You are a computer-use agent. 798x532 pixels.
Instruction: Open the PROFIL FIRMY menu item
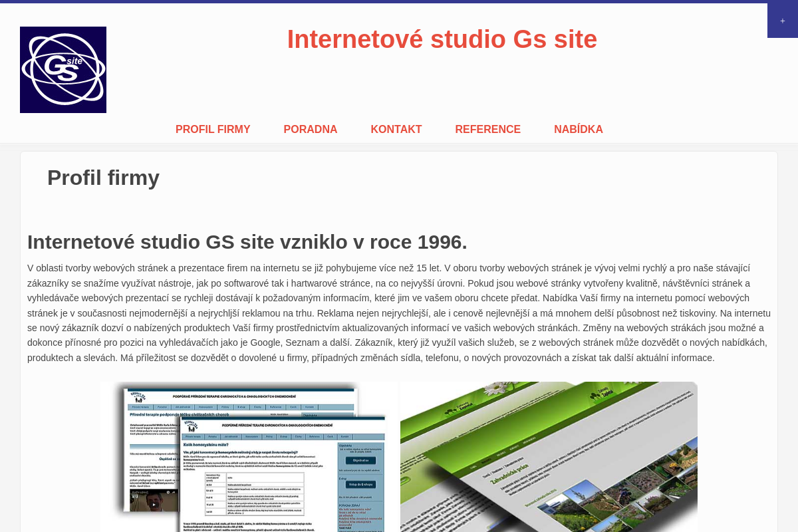coord(213,129)
